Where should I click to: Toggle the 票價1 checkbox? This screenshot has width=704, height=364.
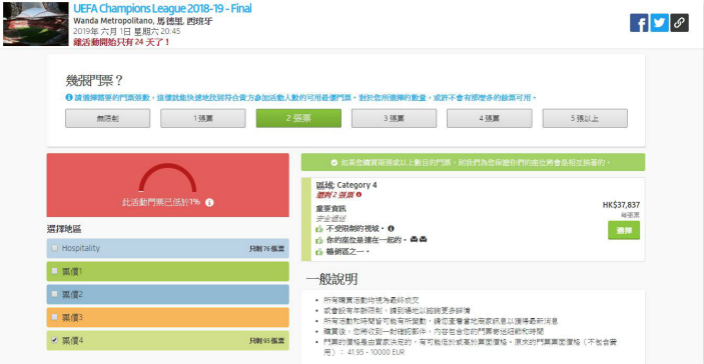pyautogui.click(x=55, y=271)
